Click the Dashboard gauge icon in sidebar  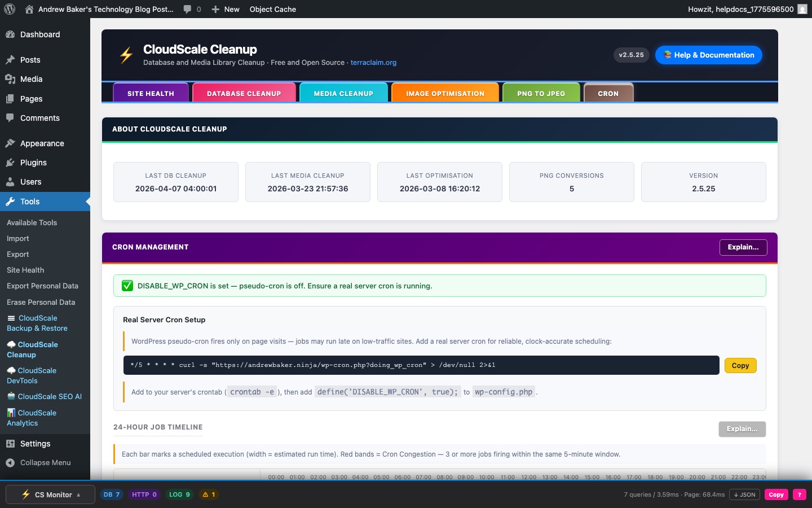[x=10, y=34]
